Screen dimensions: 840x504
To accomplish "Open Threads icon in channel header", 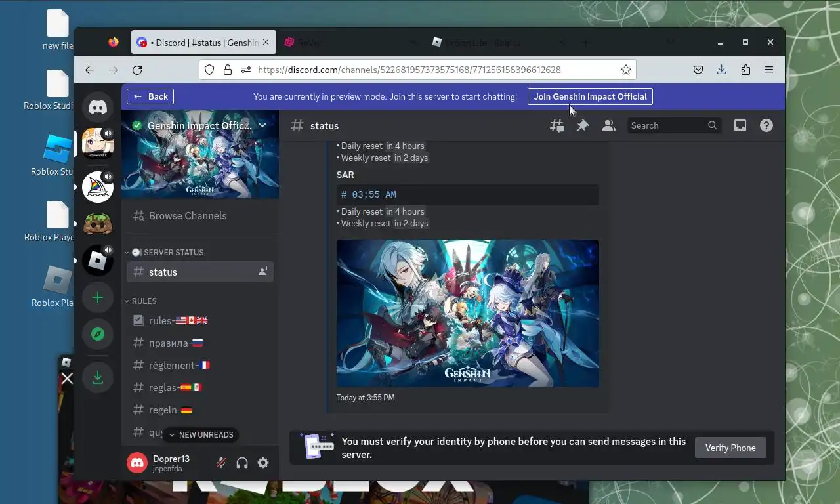I will 556,125.
